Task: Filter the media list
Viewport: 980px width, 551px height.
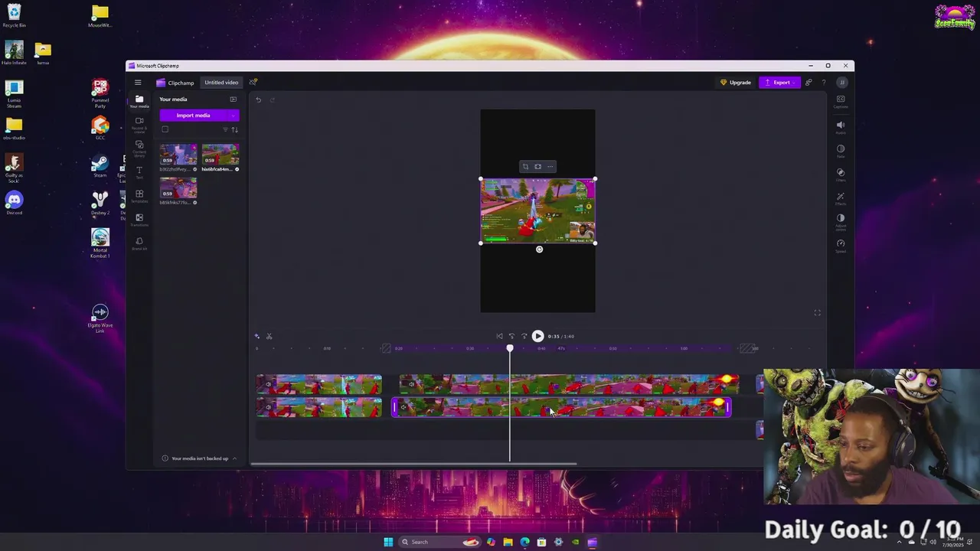Action: coord(225,129)
